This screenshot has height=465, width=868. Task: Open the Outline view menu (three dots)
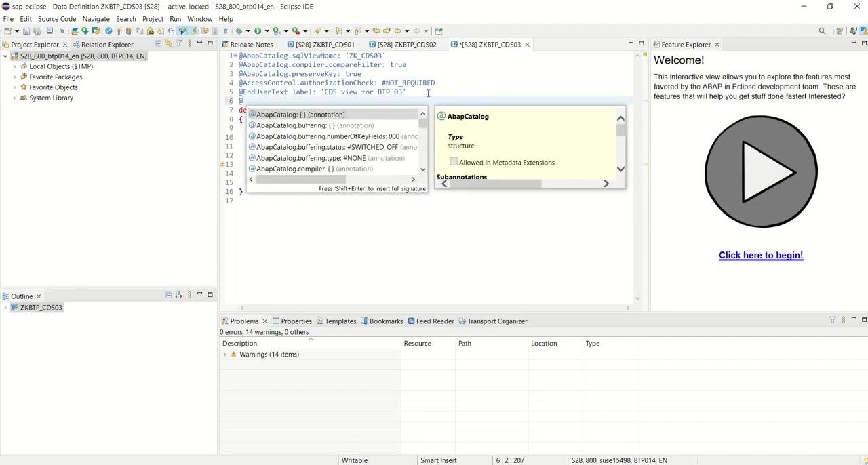tap(189, 295)
